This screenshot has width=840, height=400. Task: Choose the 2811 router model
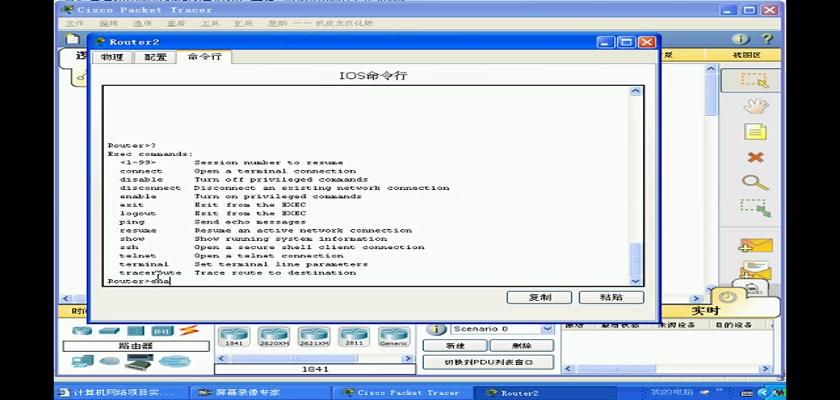[353, 338]
